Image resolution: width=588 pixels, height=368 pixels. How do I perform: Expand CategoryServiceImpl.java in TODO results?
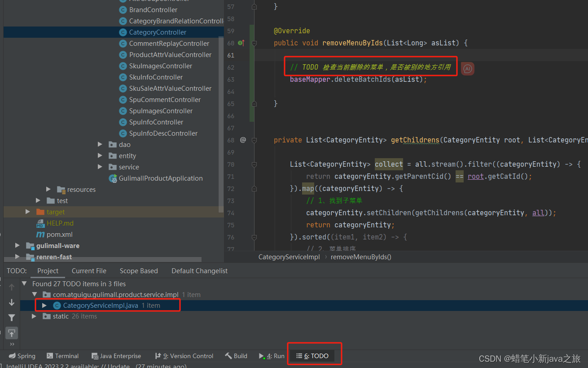coord(44,306)
